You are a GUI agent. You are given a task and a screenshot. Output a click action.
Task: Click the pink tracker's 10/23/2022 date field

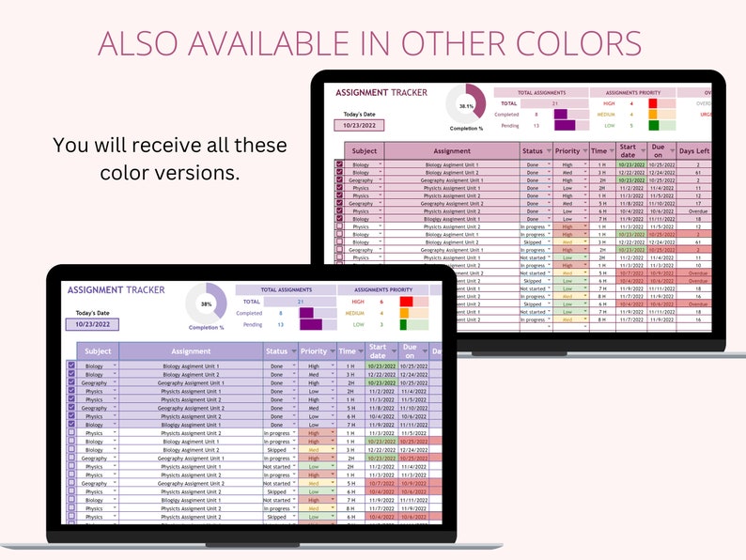pyautogui.click(x=359, y=126)
